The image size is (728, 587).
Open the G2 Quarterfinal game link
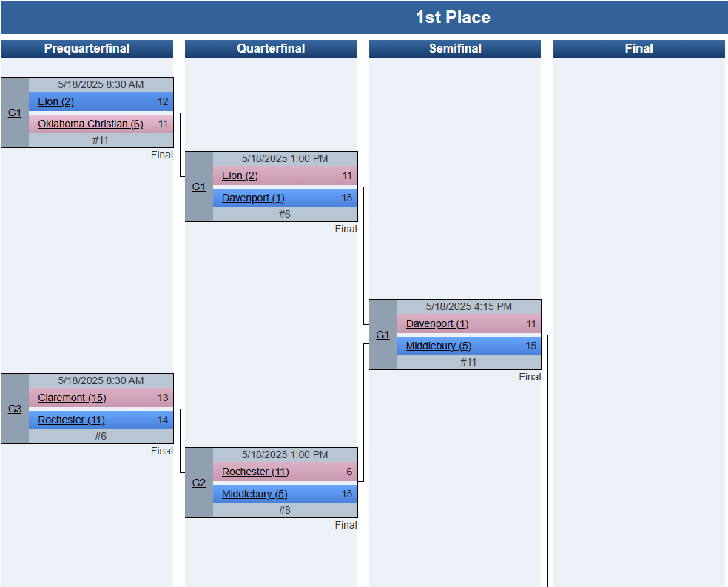point(199,483)
